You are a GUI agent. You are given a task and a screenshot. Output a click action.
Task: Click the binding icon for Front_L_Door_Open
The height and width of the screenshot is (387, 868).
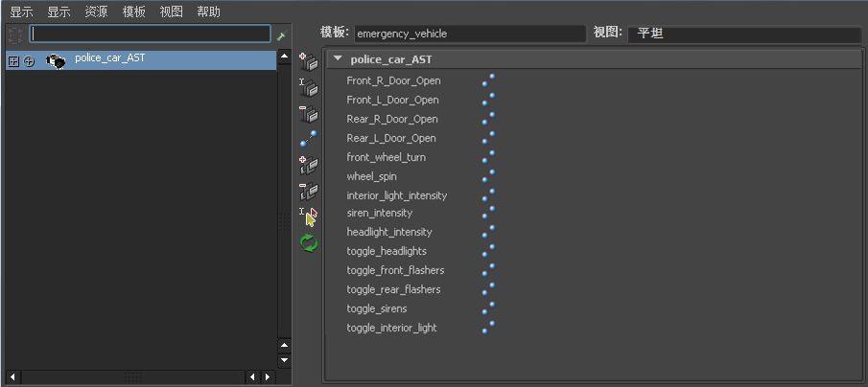tap(487, 100)
